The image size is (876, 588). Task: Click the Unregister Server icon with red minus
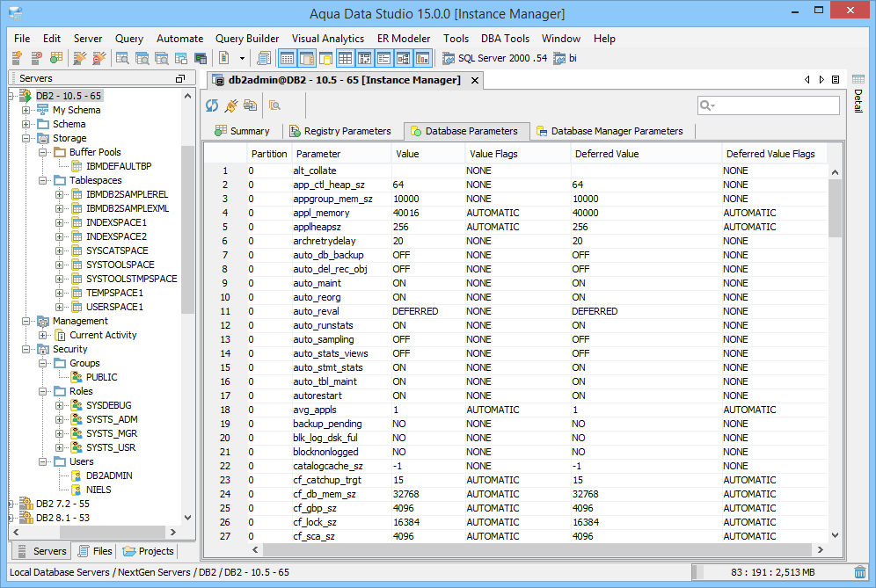[36, 57]
